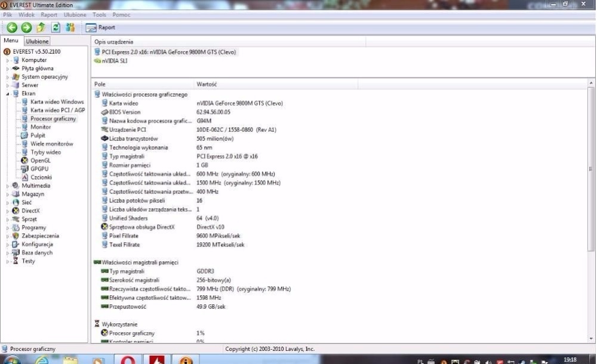Click the taskbar clock showing 19:18
Image resolution: width=597 pixels, height=364 pixels.
point(570,359)
